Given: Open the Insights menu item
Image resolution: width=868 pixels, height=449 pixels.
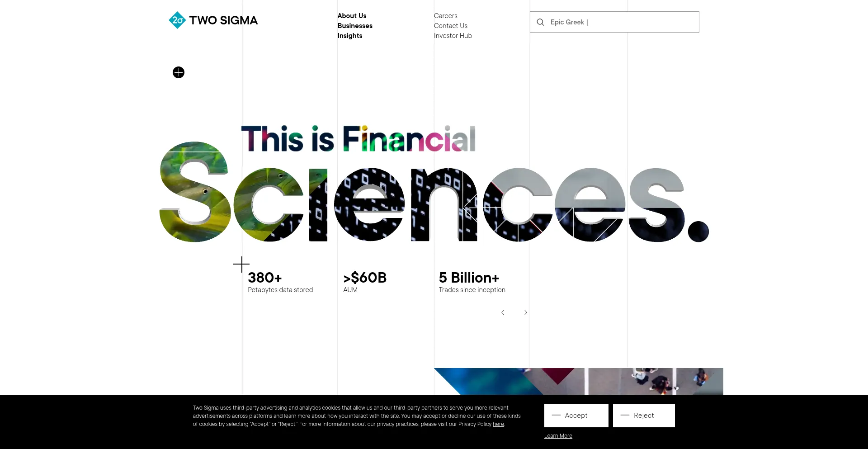Looking at the screenshot, I should [350, 36].
